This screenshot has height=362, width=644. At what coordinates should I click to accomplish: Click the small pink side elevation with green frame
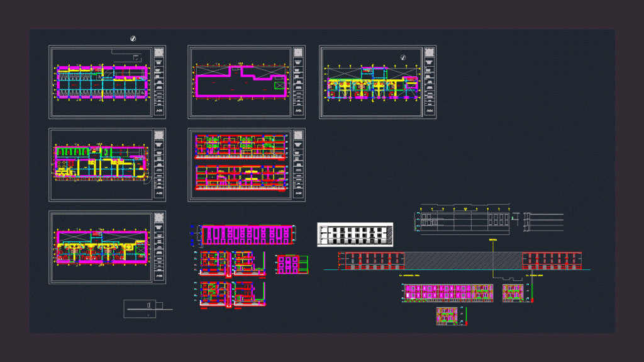click(292, 264)
